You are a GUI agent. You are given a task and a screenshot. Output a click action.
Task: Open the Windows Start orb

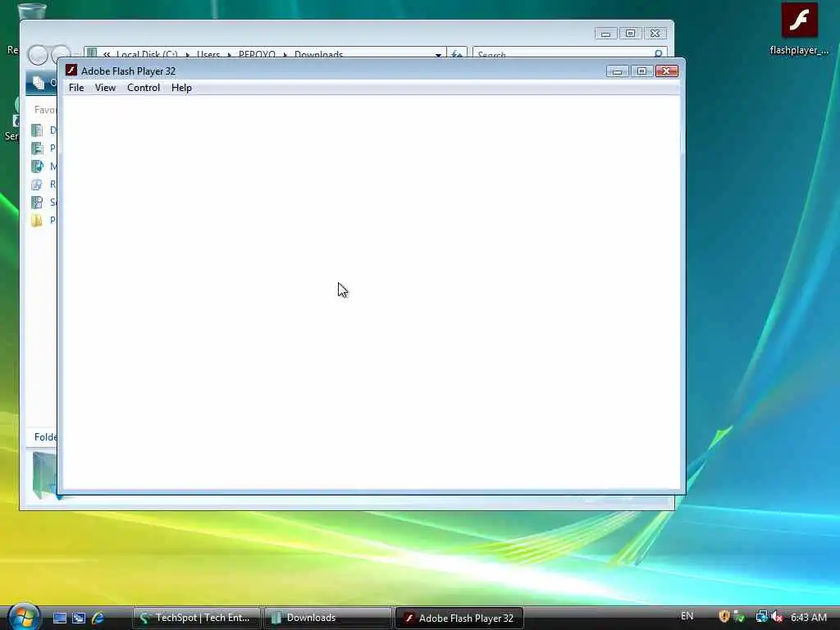[24, 617]
